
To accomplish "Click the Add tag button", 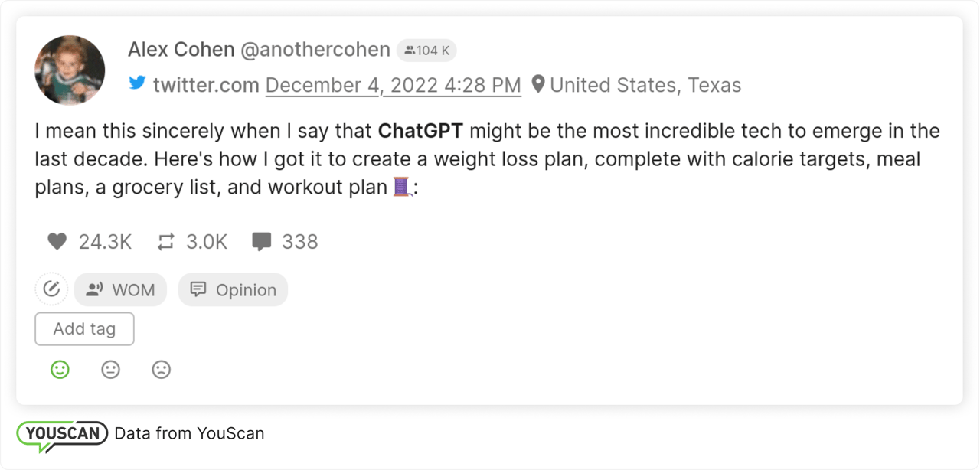I will 84,329.
